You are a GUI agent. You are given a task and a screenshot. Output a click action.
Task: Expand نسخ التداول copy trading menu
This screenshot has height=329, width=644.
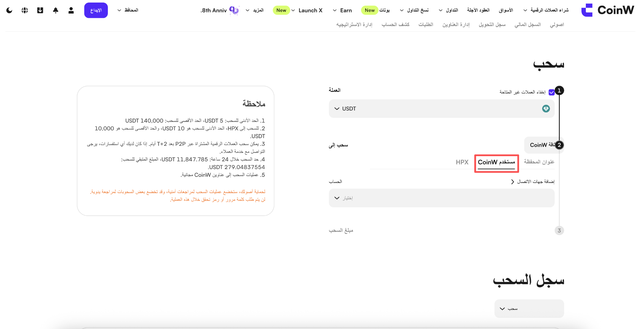pos(414,10)
